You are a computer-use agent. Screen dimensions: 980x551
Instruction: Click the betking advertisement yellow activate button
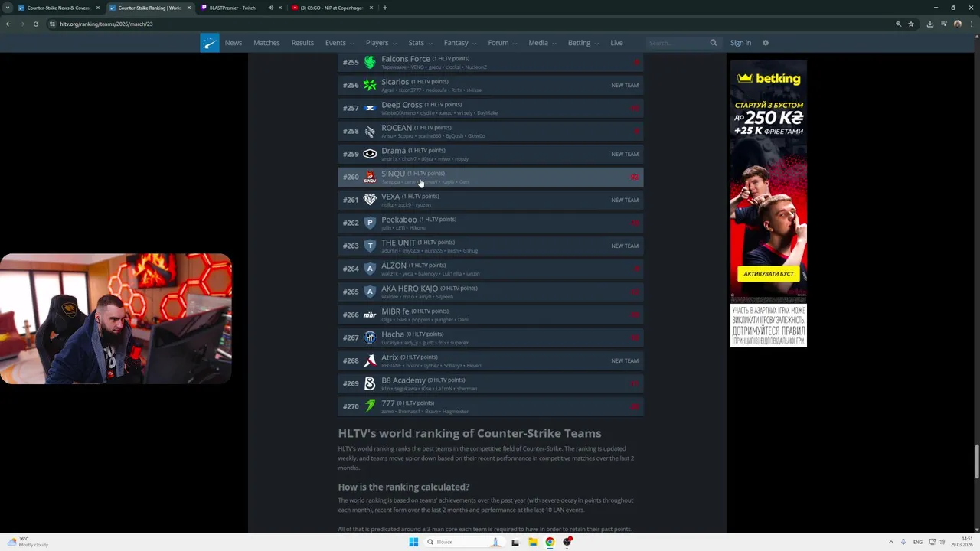point(768,273)
